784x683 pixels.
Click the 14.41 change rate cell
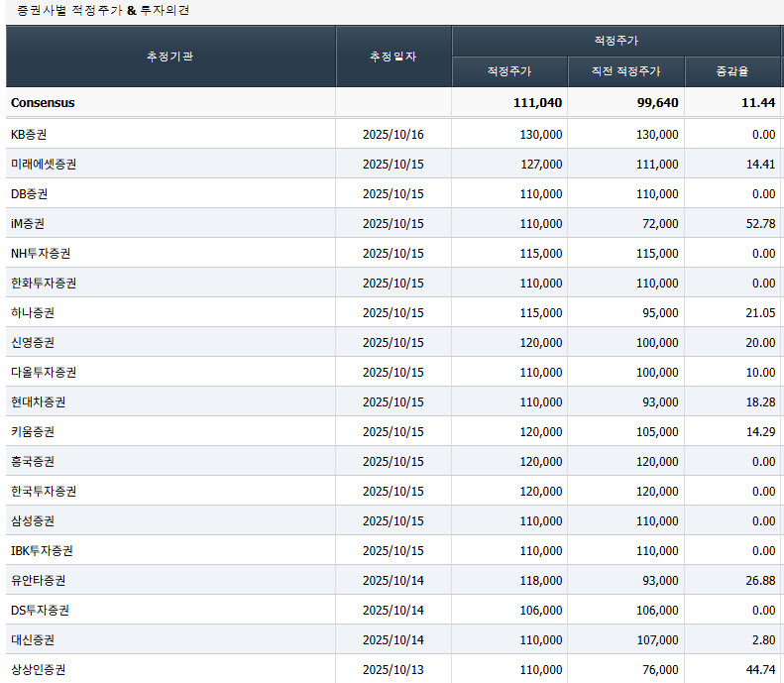point(760,164)
